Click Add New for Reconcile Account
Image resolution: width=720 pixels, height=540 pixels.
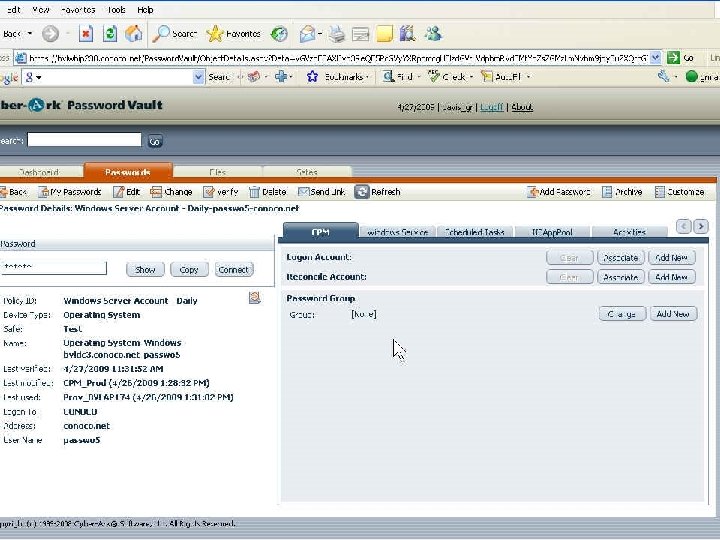point(672,277)
